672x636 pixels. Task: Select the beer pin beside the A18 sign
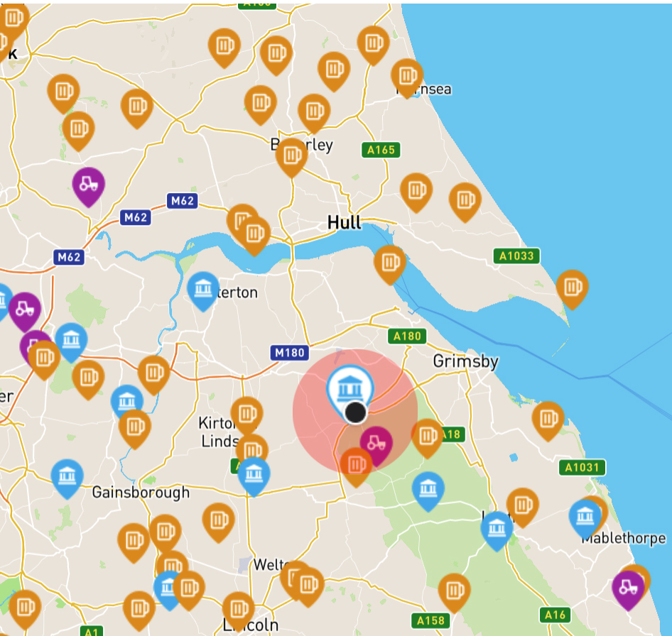pos(428,437)
